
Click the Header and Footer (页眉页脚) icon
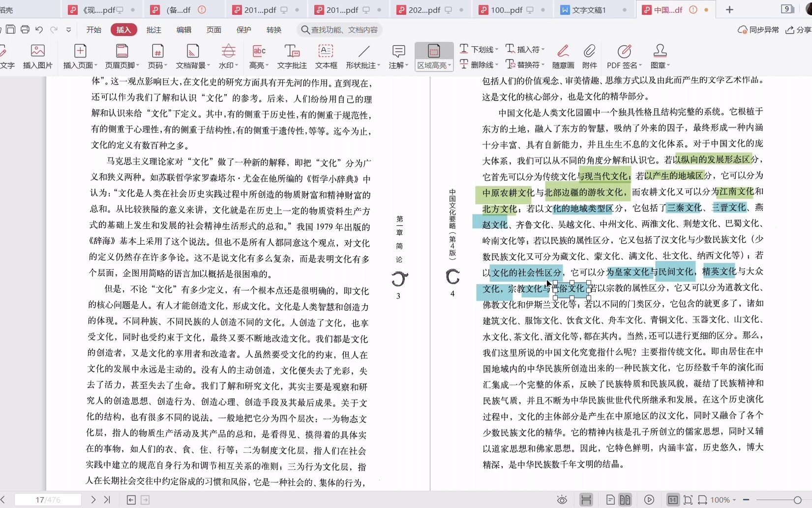point(122,51)
